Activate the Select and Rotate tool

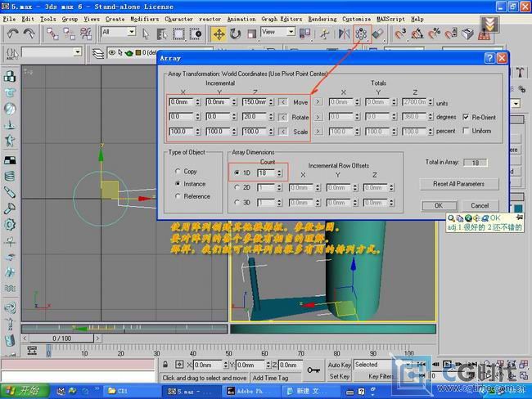point(235,34)
